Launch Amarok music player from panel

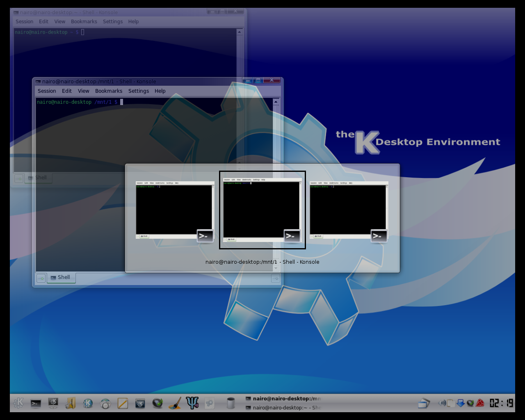point(157,404)
